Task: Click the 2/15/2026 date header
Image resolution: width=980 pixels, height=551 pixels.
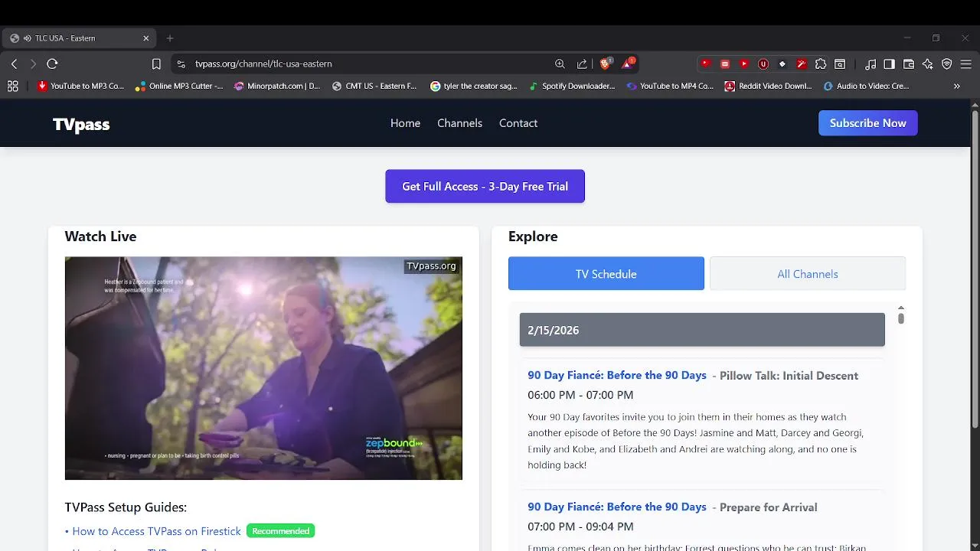Action: tap(702, 330)
